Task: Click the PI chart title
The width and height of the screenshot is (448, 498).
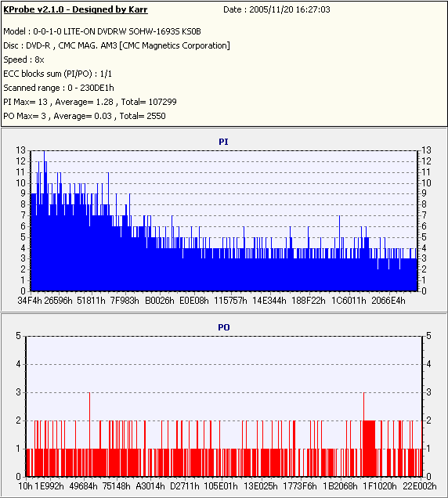Action: click(x=223, y=142)
